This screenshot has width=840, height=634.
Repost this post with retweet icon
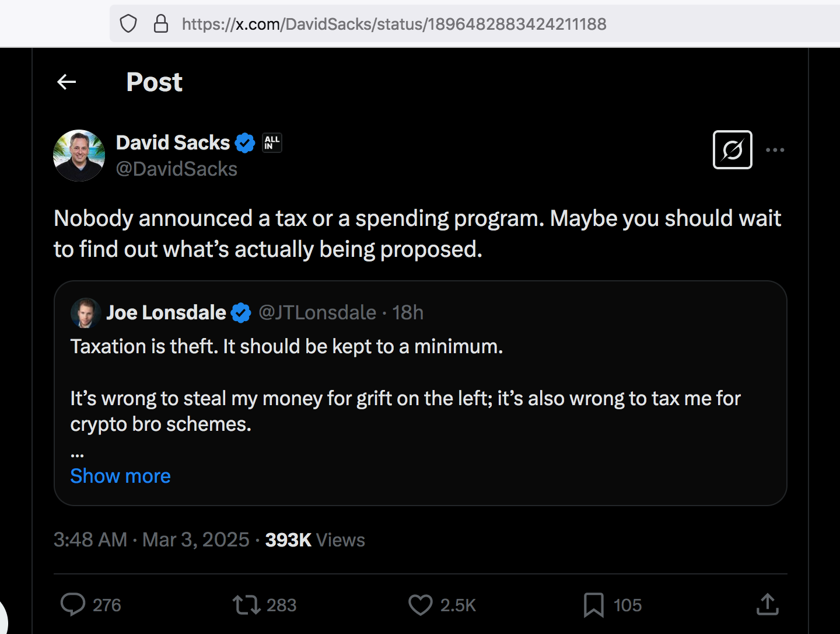tap(247, 605)
